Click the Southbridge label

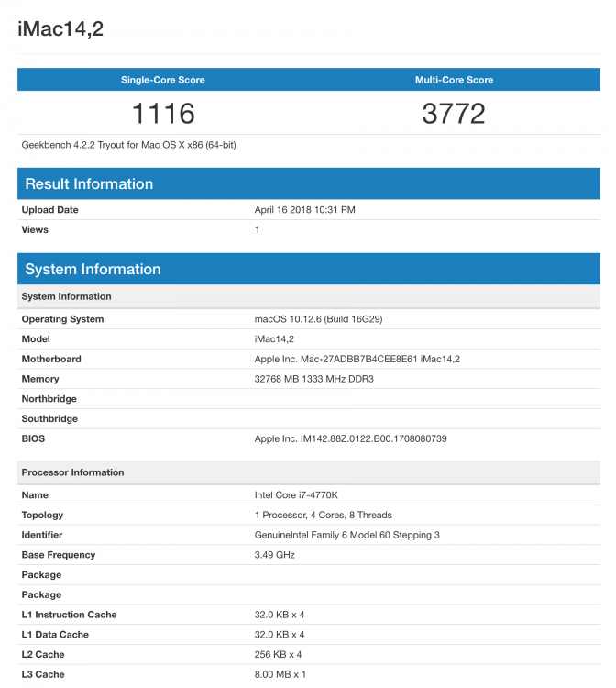tap(49, 419)
